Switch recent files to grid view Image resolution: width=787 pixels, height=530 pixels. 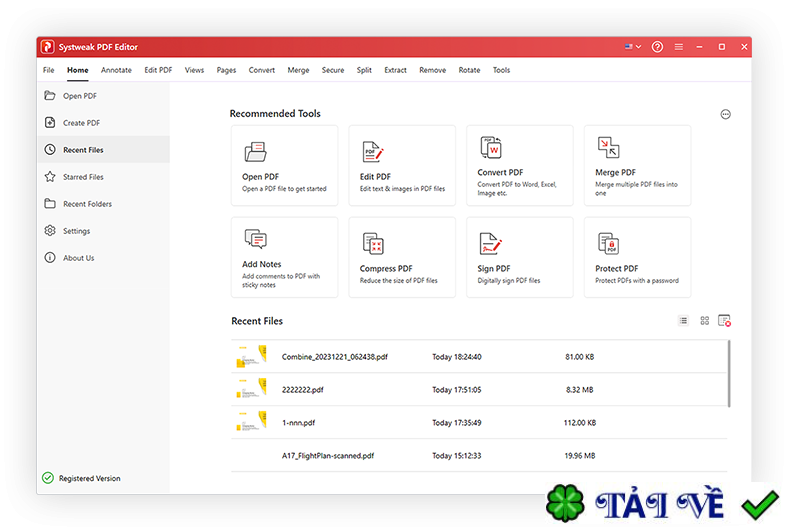pos(705,320)
